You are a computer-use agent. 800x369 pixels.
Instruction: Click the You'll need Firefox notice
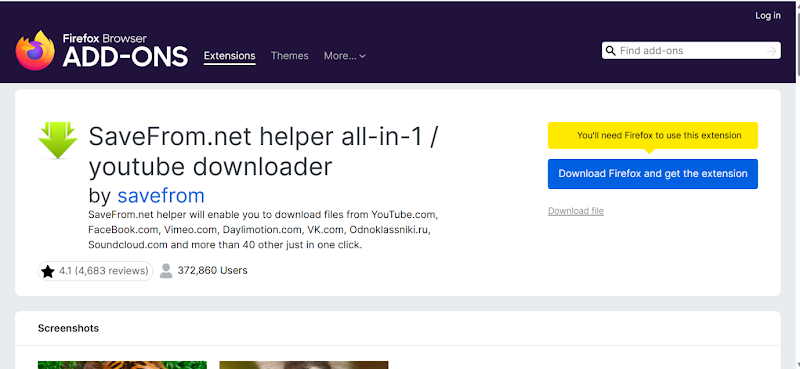(653, 136)
